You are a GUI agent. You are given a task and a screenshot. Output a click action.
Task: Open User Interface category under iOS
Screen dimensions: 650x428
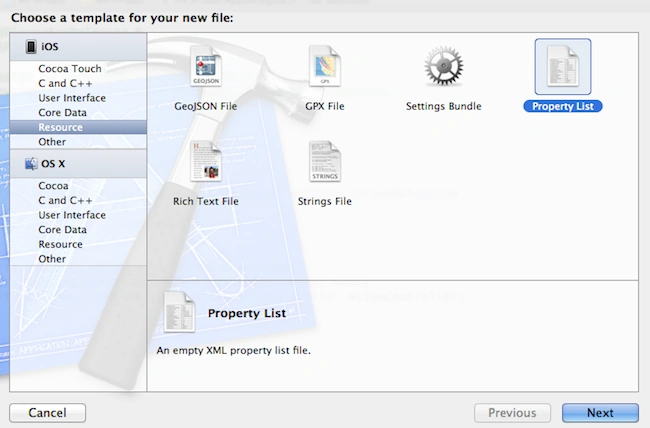pyautogui.click(x=78, y=98)
